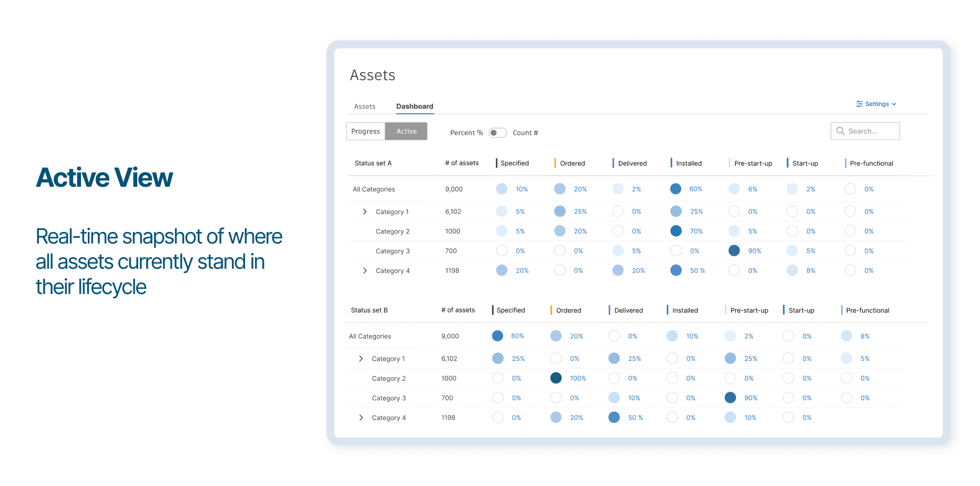Screen dimensions: 980x486
Task: Click 90% Pre-start-up circle, Category 3, set B
Action: point(730,398)
